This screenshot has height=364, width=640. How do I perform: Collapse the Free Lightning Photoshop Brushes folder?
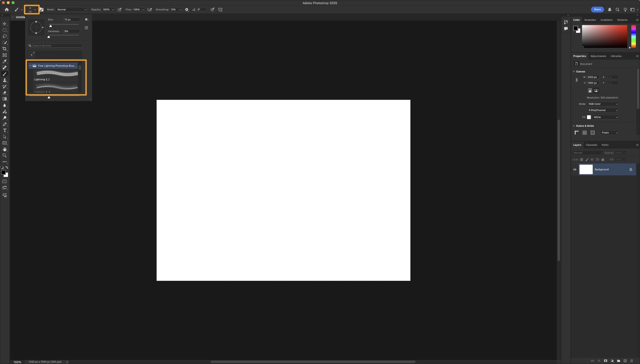point(30,66)
